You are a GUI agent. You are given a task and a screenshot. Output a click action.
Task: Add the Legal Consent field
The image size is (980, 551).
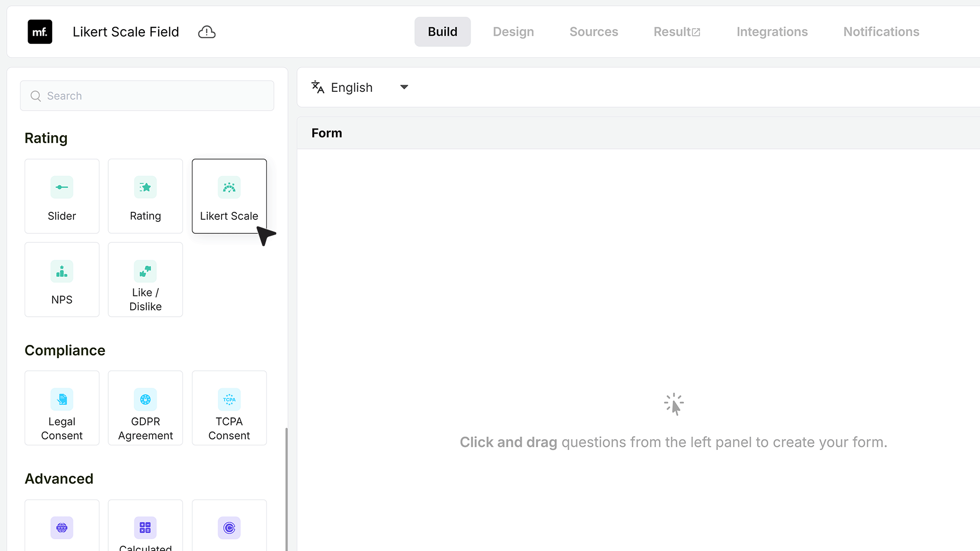62,408
